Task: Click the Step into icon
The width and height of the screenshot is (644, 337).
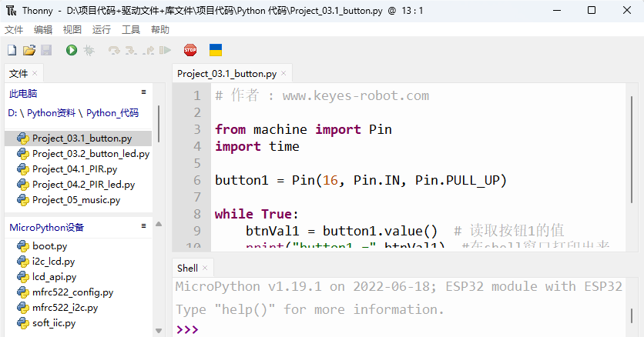Action: [131, 50]
